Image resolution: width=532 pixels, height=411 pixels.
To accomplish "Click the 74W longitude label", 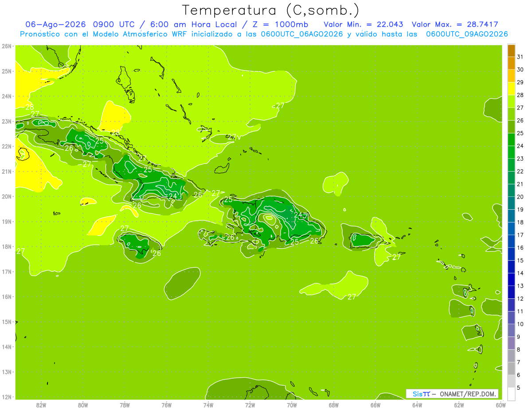I will pyautogui.click(x=208, y=404).
